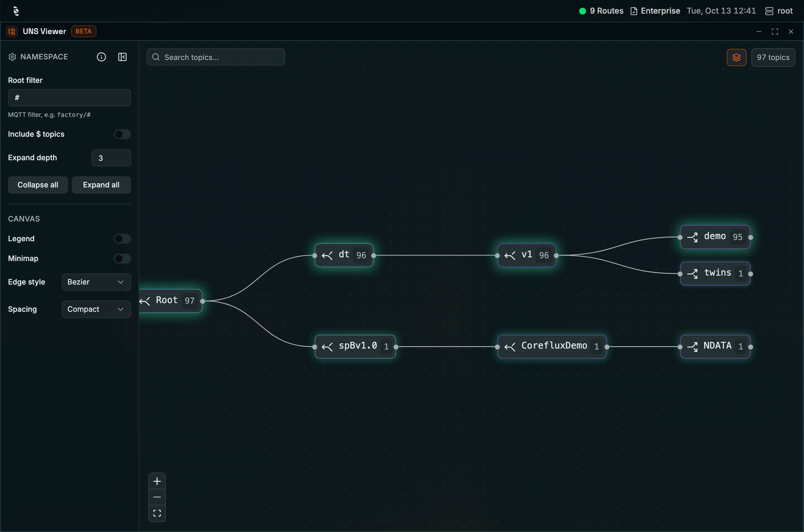Collapse the dt node

click(x=327, y=255)
